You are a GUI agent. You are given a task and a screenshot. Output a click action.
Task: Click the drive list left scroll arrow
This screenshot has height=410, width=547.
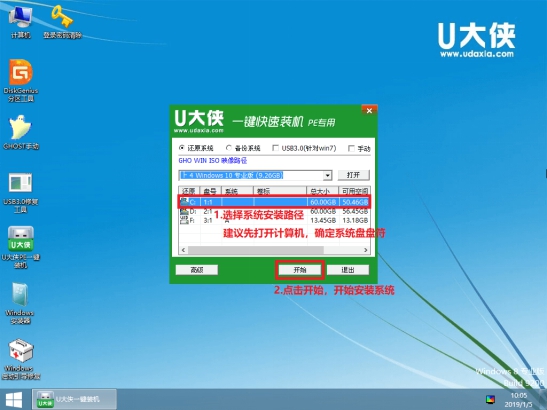click(183, 250)
